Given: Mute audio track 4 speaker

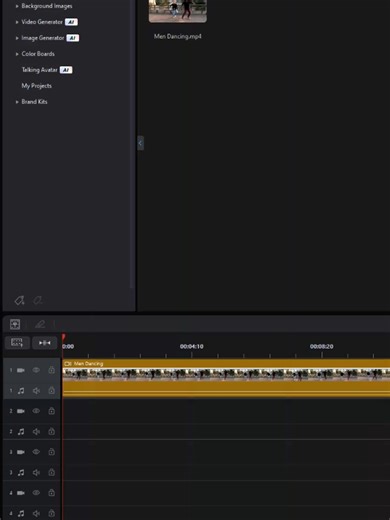Looking at the screenshot, I should click(36, 513).
